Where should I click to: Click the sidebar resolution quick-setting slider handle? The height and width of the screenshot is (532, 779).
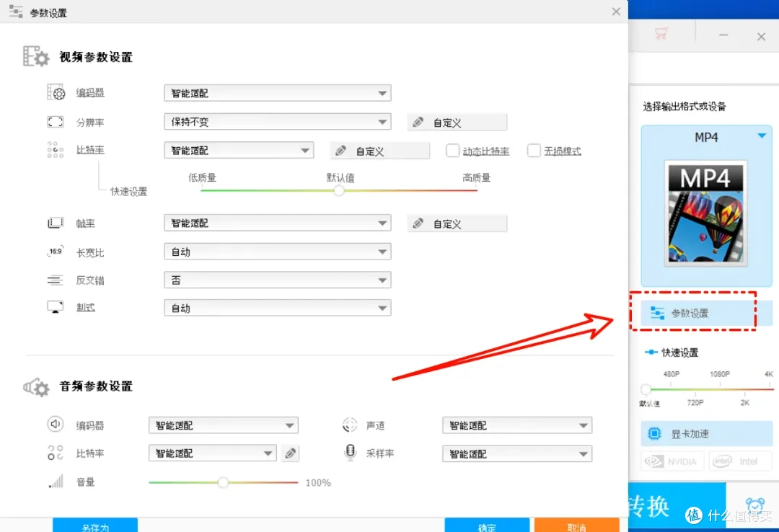(x=646, y=389)
